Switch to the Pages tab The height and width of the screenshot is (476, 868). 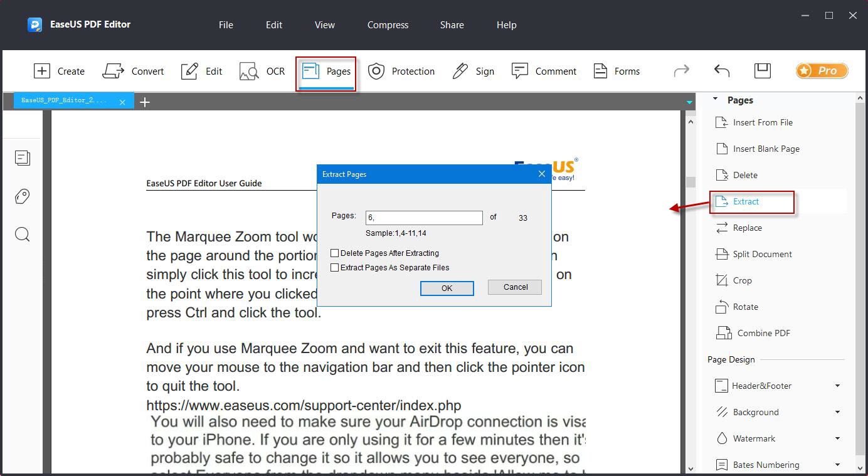325,71
